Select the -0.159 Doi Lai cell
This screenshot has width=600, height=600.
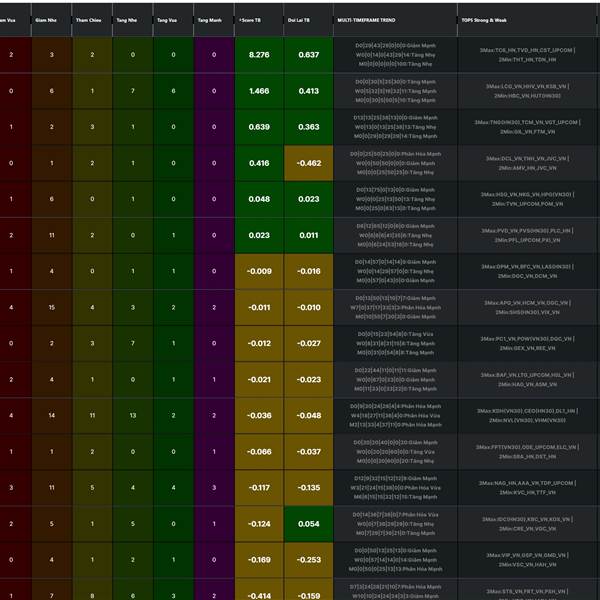click(x=308, y=591)
